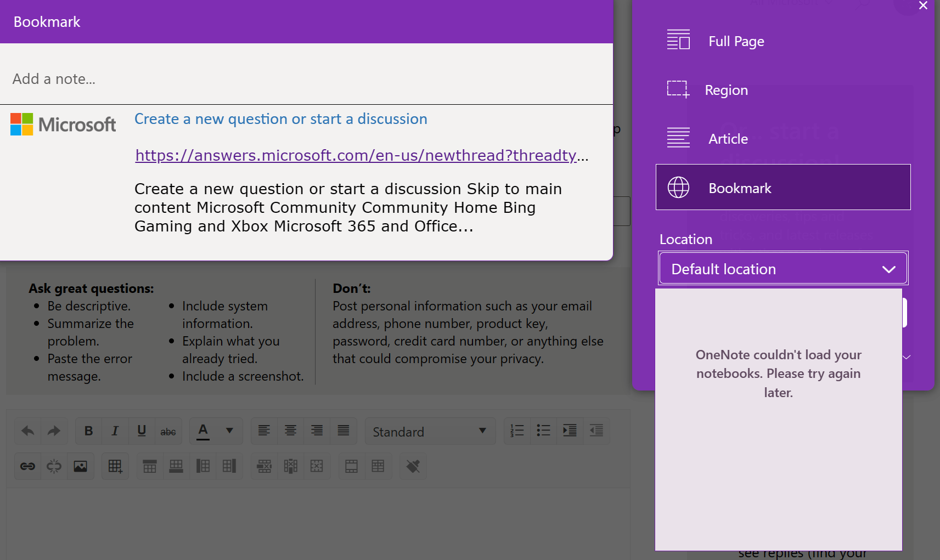The height and width of the screenshot is (560, 940).
Task: Use the Remove Link icon
Action: pos(54,466)
